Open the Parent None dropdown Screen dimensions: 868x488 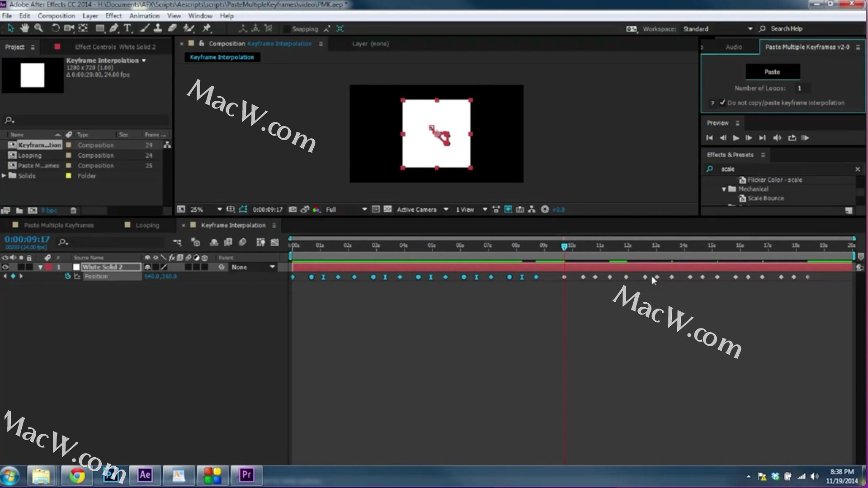tap(253, 267)
